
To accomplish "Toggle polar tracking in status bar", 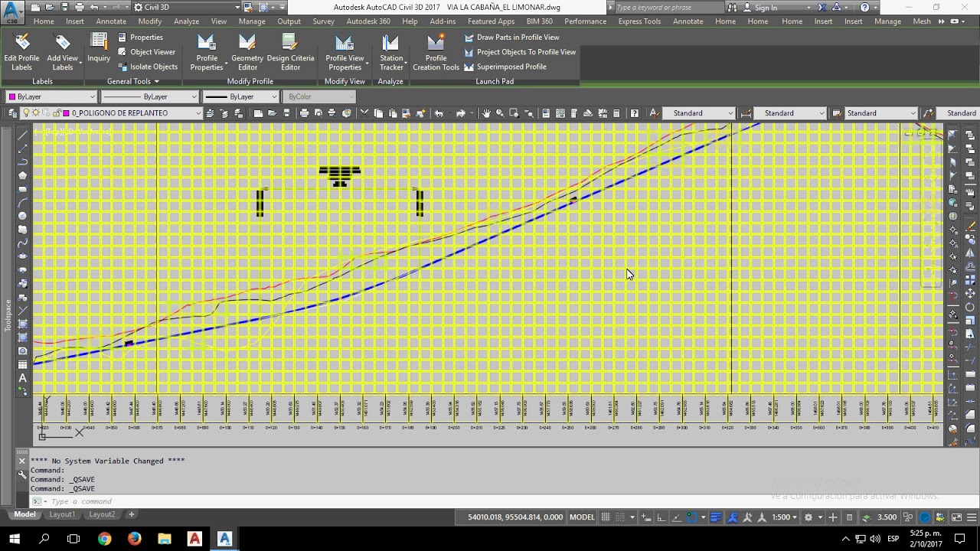I will click(676, 517).
